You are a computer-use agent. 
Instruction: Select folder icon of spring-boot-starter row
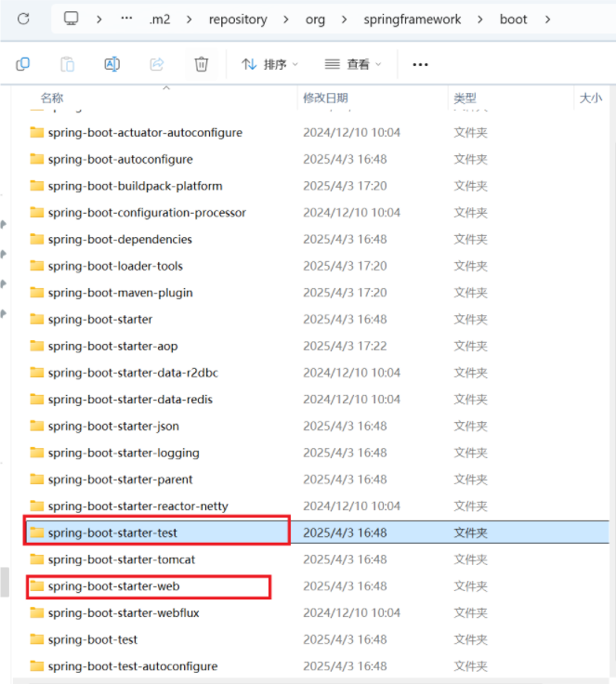pyautogui.click(x=36, y=319)
